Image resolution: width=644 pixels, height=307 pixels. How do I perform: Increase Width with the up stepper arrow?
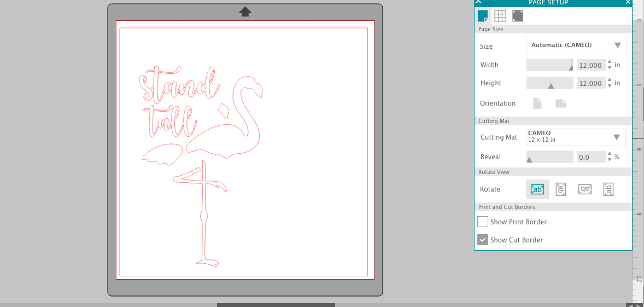pyautogui.click(x=610, y=62)
